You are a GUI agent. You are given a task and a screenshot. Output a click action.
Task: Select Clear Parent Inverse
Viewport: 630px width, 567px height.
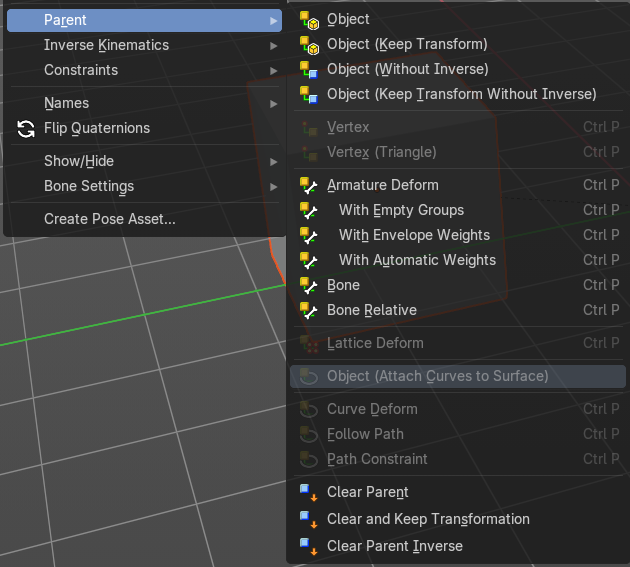(458, 546)
